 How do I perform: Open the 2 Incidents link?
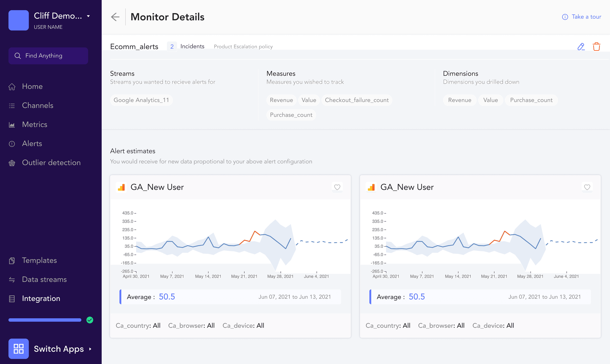186,46
